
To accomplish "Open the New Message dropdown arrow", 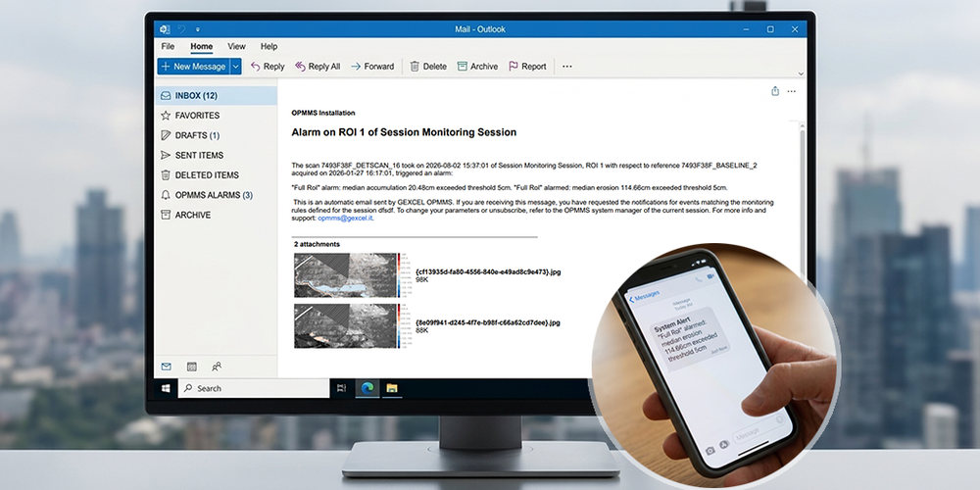I will click(x=235, y=67).
